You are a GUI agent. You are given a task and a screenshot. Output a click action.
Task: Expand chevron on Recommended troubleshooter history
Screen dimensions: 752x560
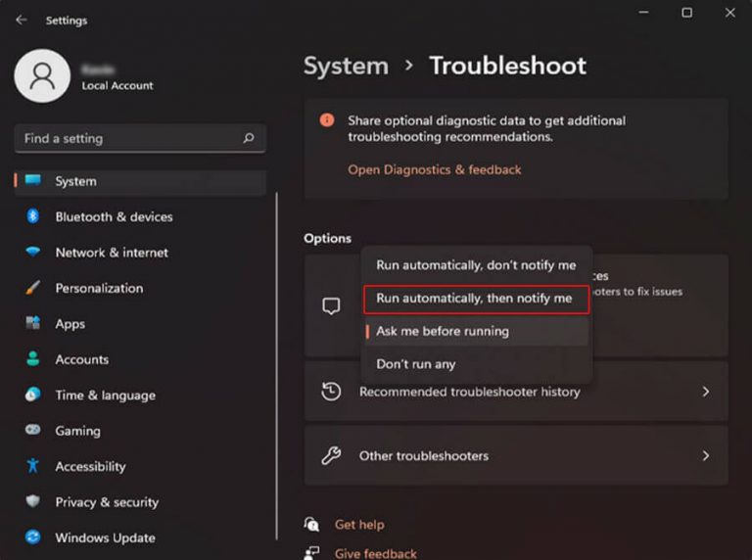[x=705, y=392]
